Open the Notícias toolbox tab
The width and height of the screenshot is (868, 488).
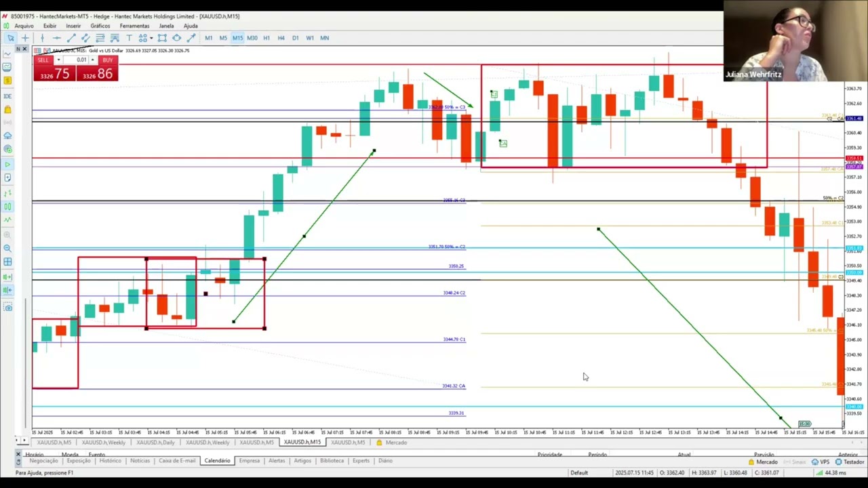point(140,461)
